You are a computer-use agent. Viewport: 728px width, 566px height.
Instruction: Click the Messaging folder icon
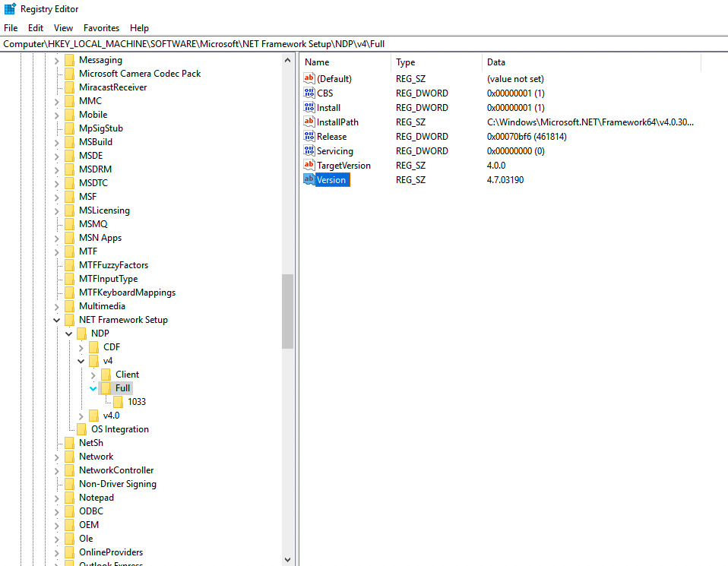70,60
